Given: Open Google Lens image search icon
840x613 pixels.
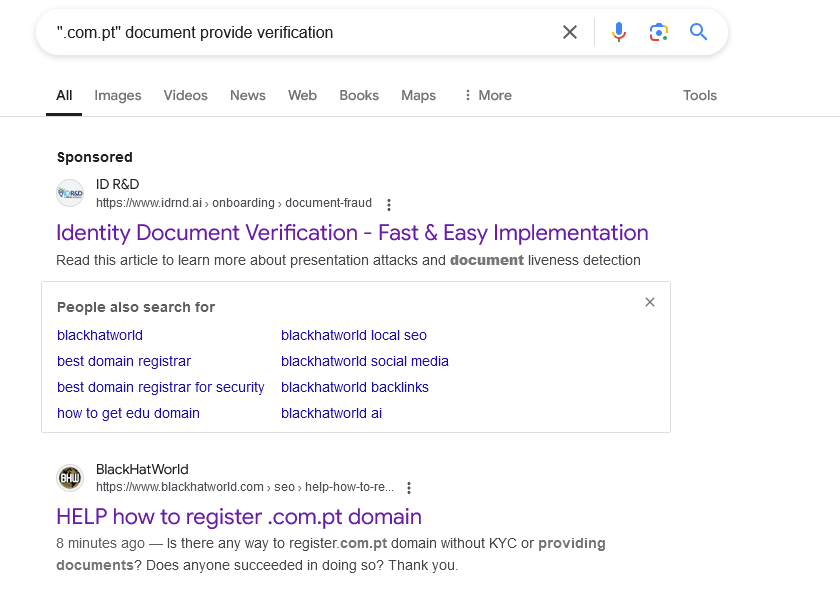Looking at the screenshot, I should 658,32.
